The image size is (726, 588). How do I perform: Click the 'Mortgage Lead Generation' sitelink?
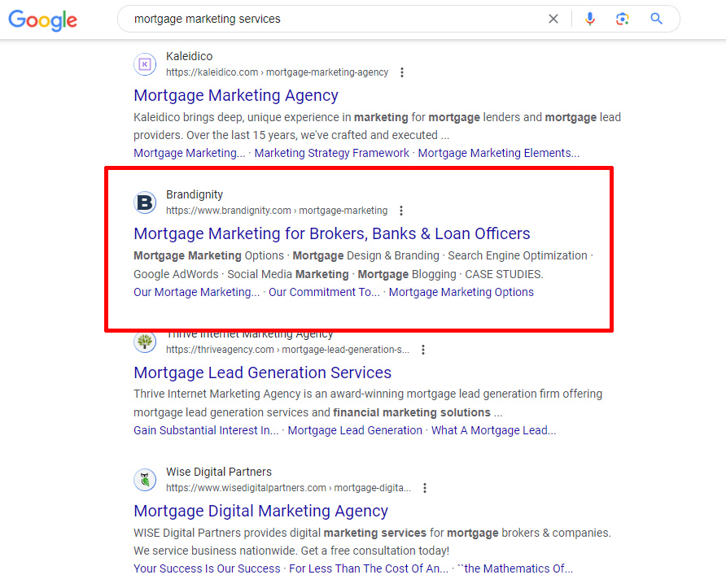(x=355, y=431)
